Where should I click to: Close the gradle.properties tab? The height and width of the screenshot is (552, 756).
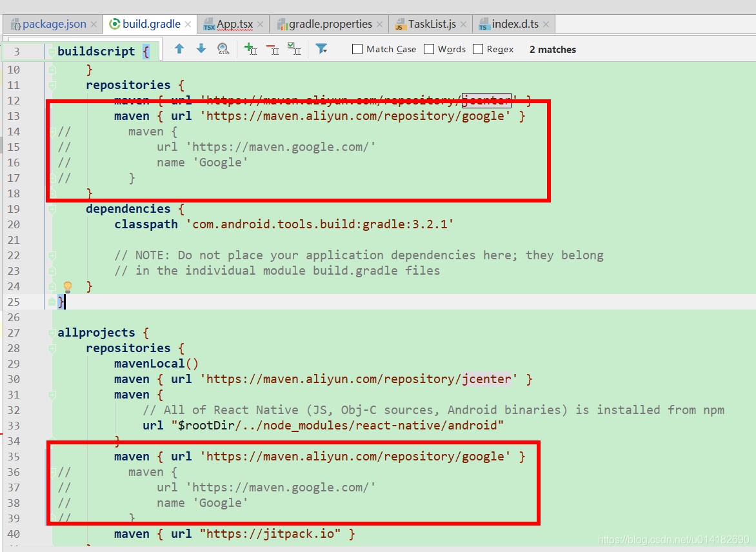pos(379,24)
